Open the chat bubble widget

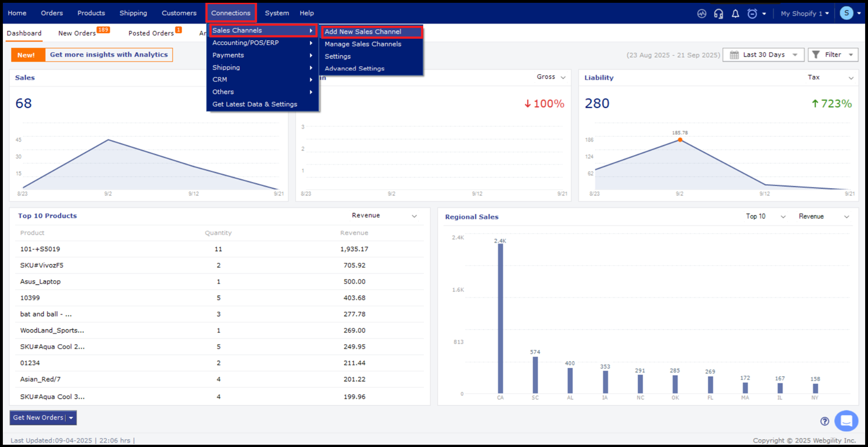pyautogui.click(x=846, y=421)
